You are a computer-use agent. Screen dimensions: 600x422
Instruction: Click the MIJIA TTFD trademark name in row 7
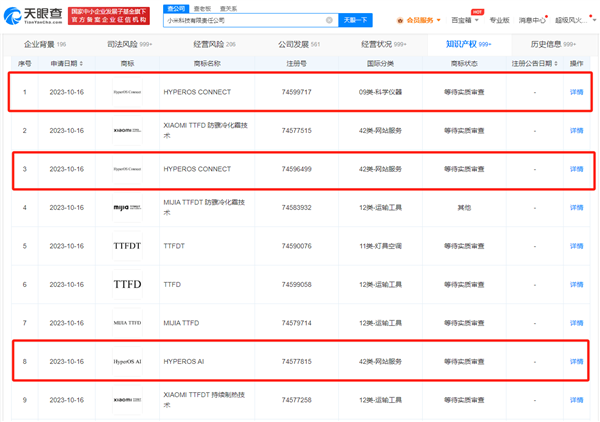(181, 323)
